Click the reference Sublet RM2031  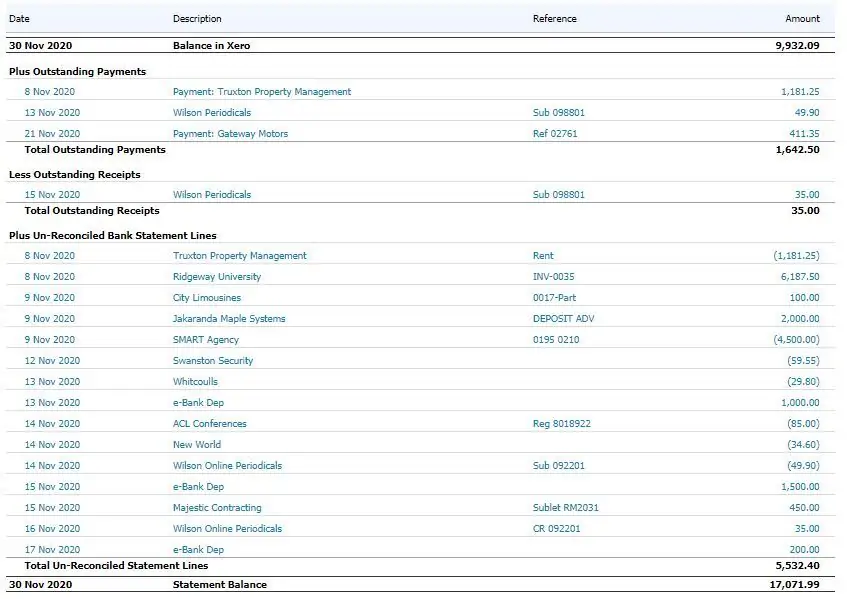coord(566,508)
